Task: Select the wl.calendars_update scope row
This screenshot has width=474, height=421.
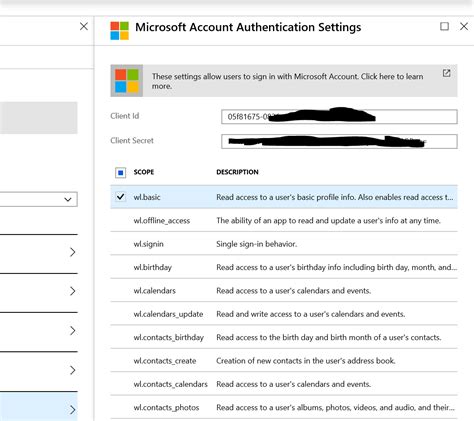Action: click(x=284, y=314)
